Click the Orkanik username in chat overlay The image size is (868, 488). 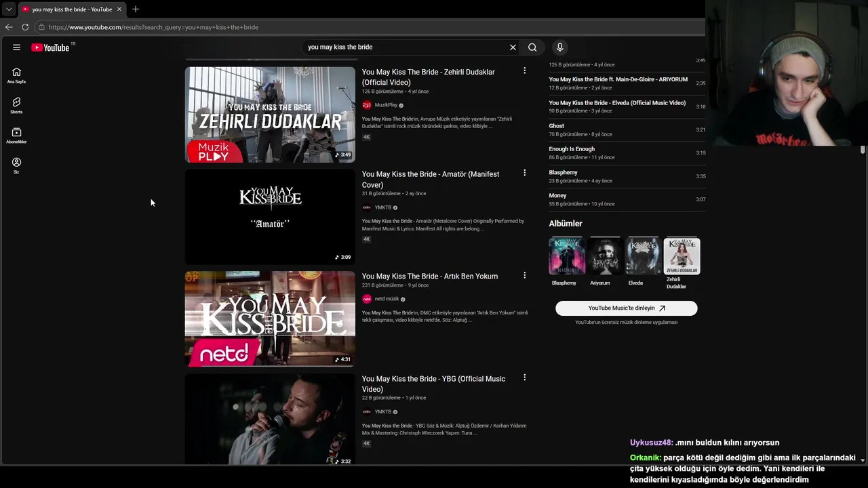pyautogui.click(x=645, y=458)
